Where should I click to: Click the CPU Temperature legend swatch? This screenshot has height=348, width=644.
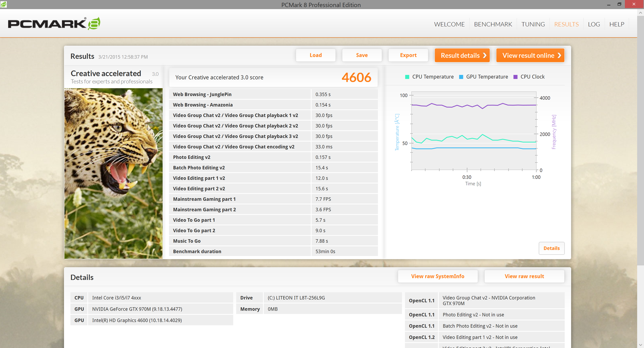coord(407,77)
